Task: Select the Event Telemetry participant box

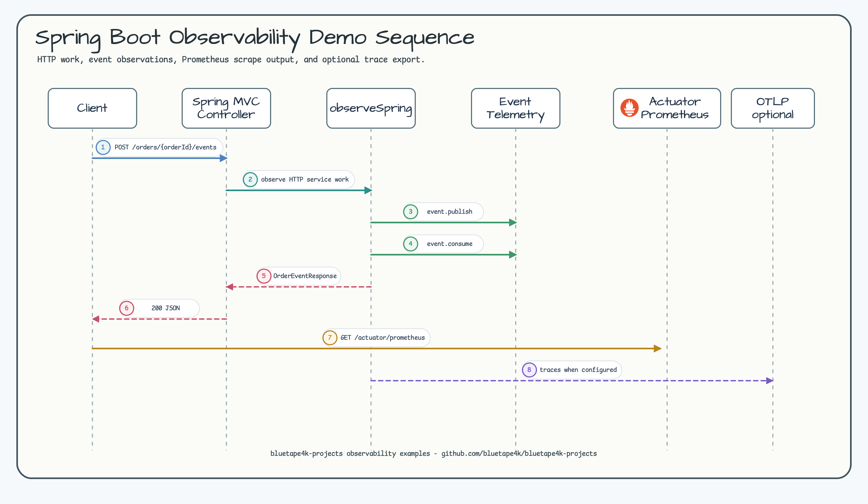Action: click(516, 108)
